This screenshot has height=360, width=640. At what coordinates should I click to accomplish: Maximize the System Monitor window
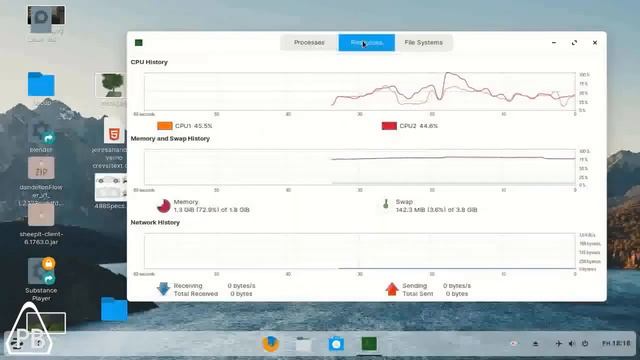tap(574, 42)
